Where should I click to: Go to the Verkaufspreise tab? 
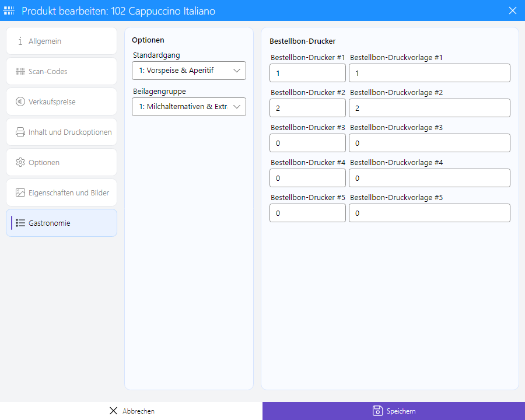[x=62, y=101]
